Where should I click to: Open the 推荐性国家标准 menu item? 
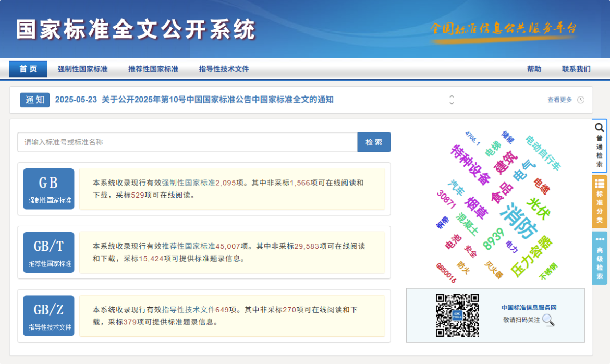[x=153, y=69]
